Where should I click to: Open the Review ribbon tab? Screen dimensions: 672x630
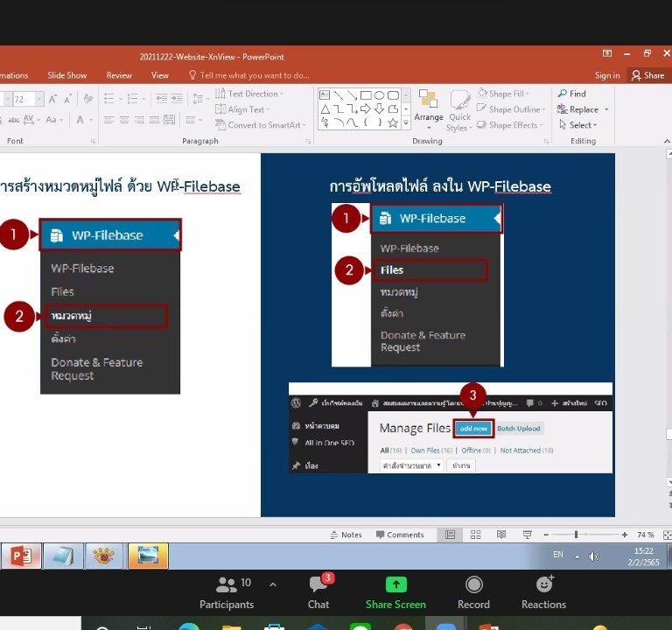click(x=119, y=75)
